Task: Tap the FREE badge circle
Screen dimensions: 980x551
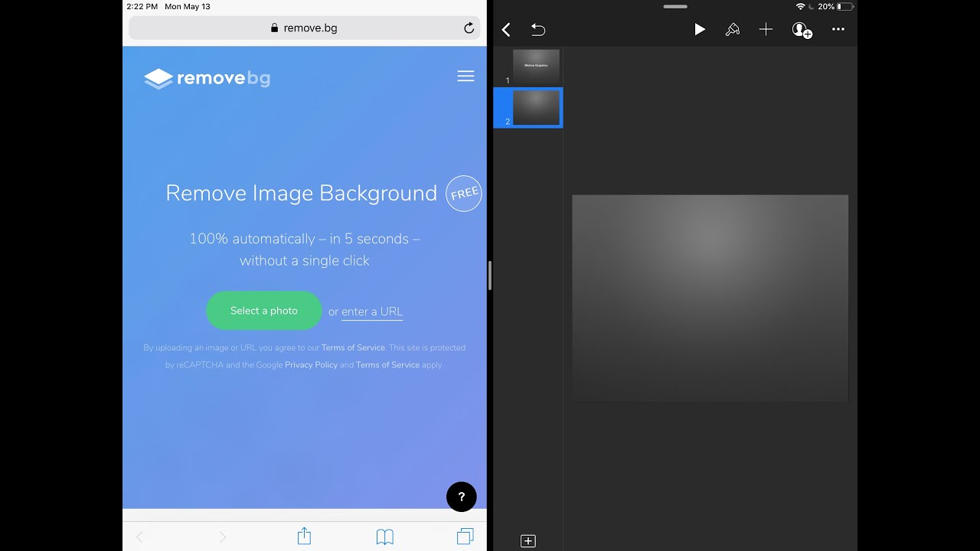Action: tap(464, 194)
